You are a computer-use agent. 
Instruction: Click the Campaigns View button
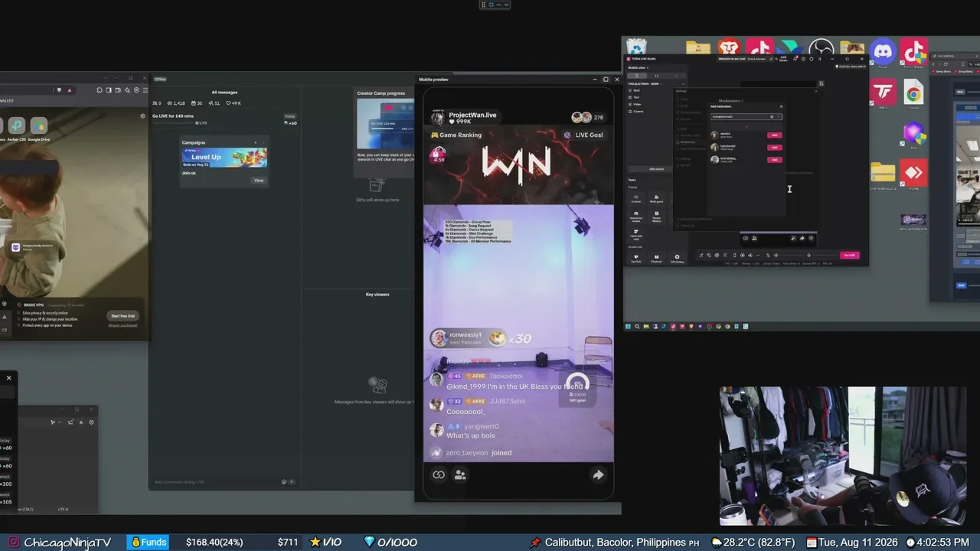(x=259, y=181)
